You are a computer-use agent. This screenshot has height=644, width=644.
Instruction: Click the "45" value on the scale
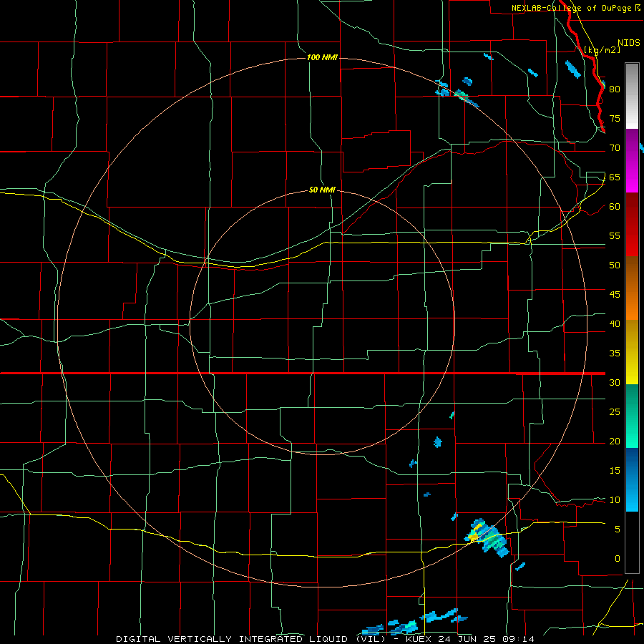[x=615, y=295]
